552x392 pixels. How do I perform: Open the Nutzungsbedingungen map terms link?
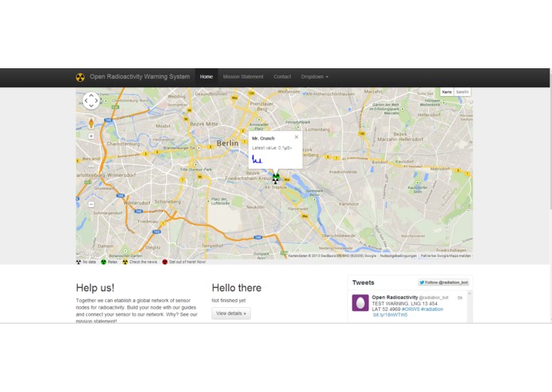pyautogui.click(x=399, y=256)
